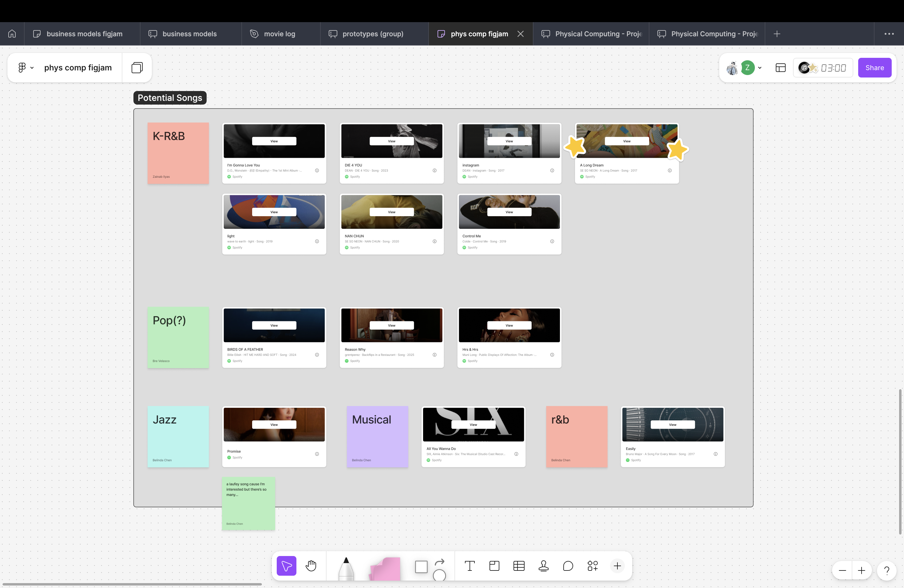904x588 pixels.
Task: Open the tab overflow three-dots menu
Action: [x=889, y=34]
